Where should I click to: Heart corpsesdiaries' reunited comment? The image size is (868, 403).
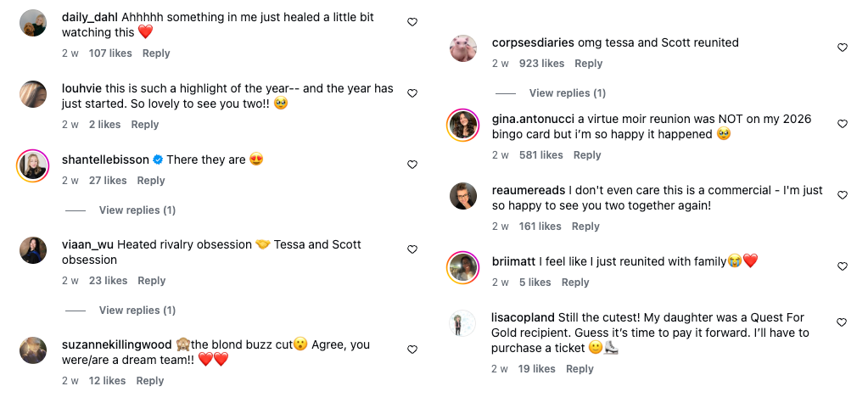tap(843, 48)
